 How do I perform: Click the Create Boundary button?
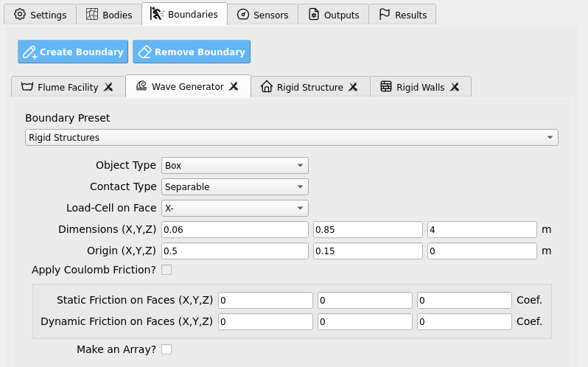click(x=73, y=52)
